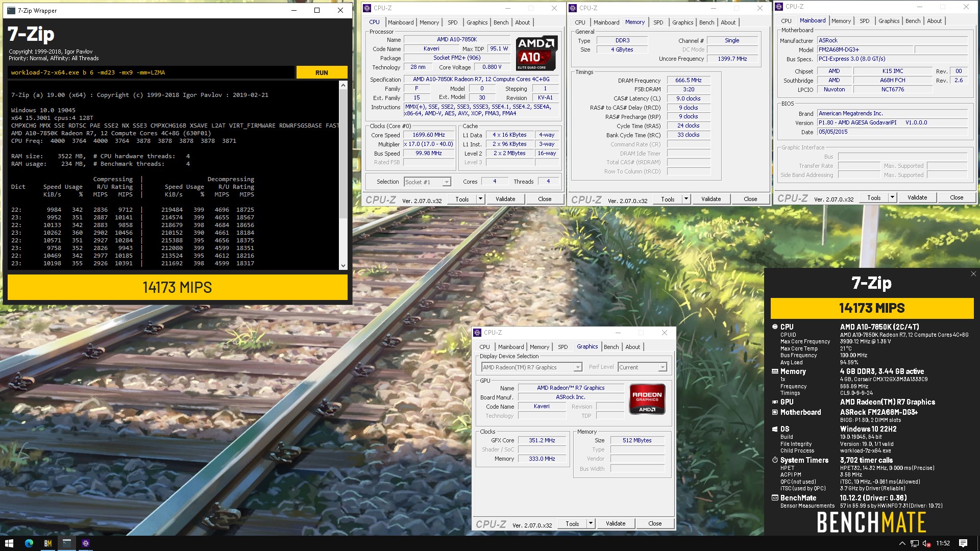Image resolution: width=980 pixels, height=551 pixels.
Task: Click Tools button in Mainboard window
Action: point(874,197)
